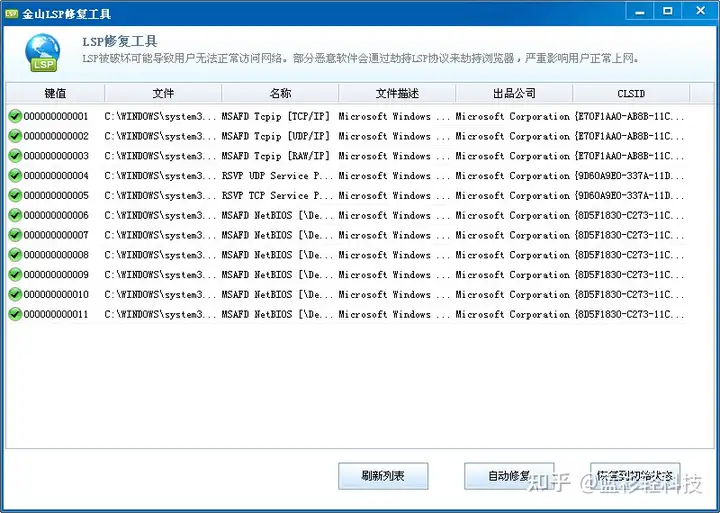Select key value 000000000010
Viewport: 720px width, 513px height.
[x=56, y=294]
